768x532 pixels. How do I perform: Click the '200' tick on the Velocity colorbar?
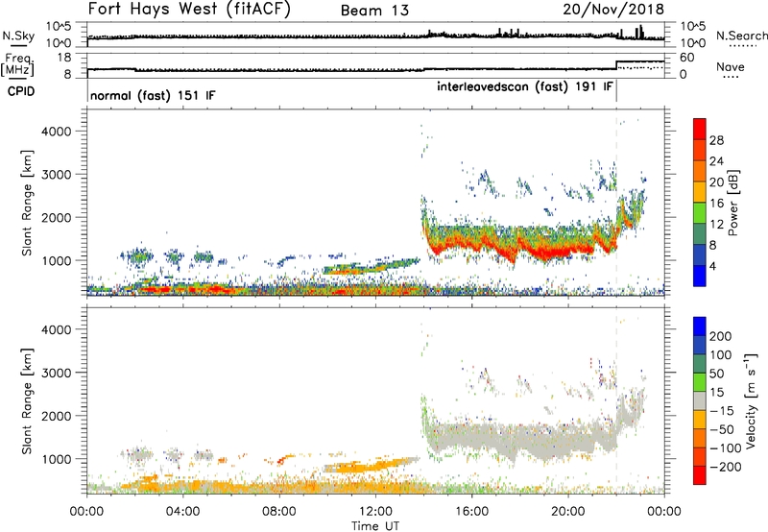pos(720,336)
